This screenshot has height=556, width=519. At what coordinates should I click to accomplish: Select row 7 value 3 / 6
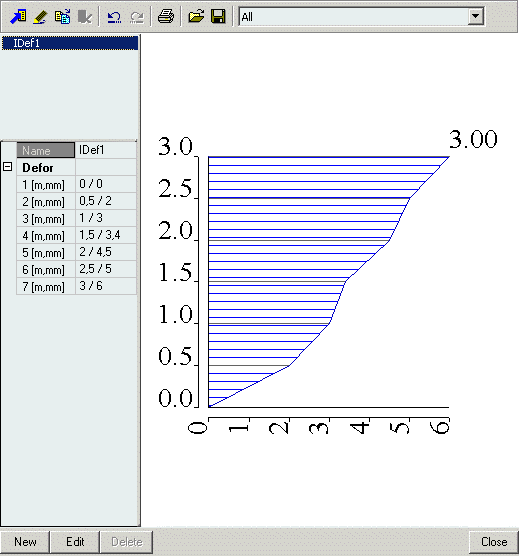106,286
